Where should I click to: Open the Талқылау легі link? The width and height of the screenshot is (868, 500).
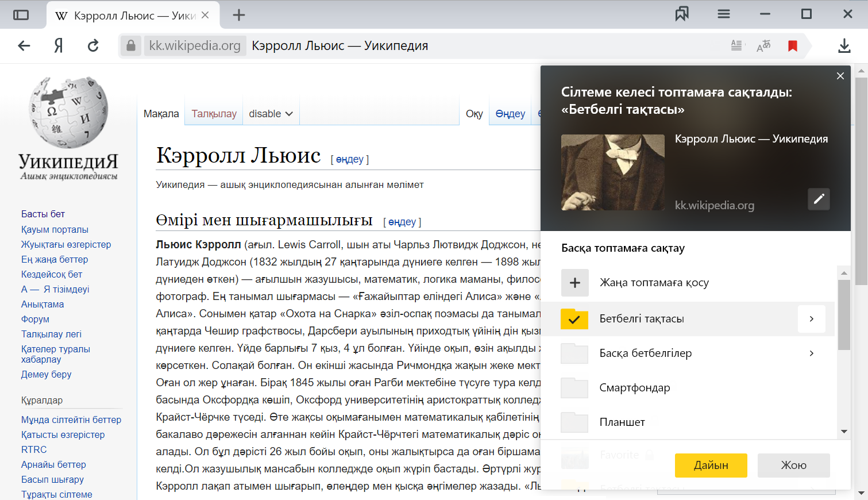51,334
